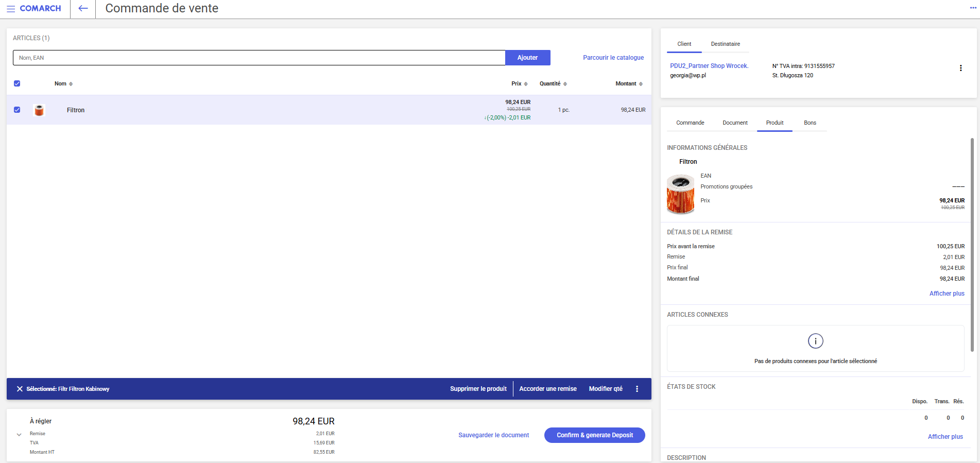Collapse the À régler summary chevron
980x463 pixels.
pos(19,435)
